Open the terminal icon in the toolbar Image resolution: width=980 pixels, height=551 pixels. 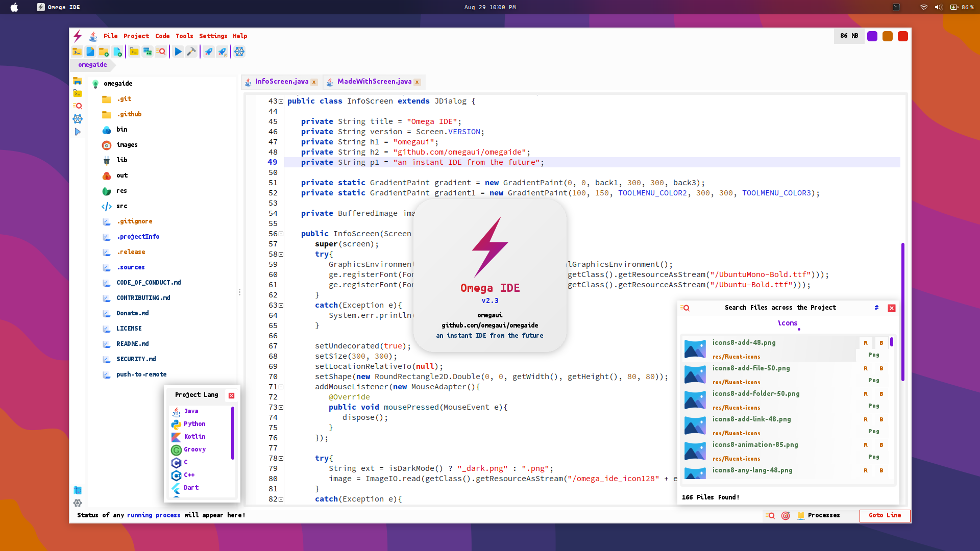[134, 52]
